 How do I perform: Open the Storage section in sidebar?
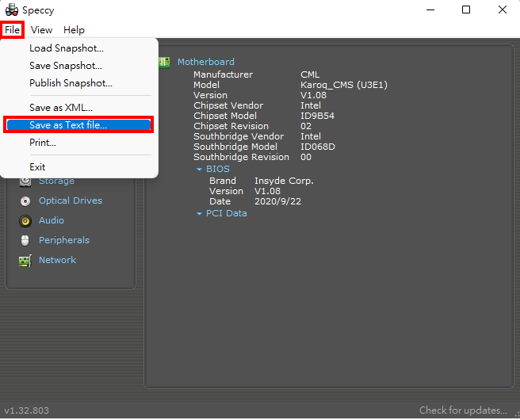pyautogui.click(x=56, y=181)
